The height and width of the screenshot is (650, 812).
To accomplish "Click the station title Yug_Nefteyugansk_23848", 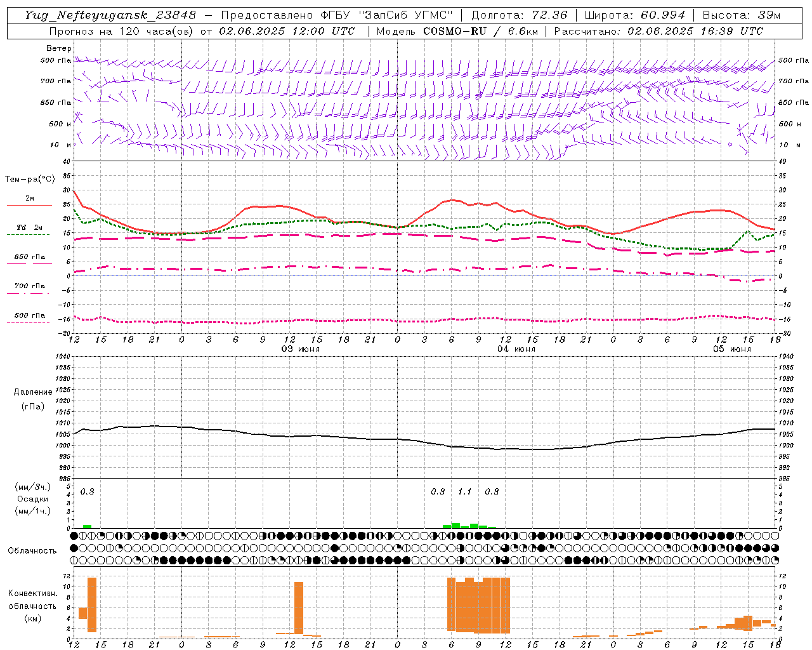I will coord(110,15).
